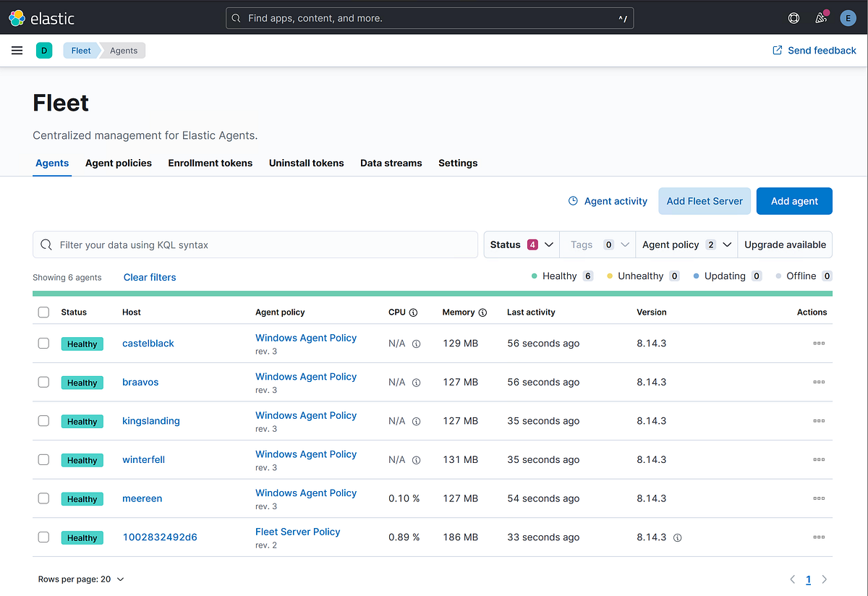Screen dimensions: 868x596
Task: Select all agents with the header checkbox
Action: [43, 312]
